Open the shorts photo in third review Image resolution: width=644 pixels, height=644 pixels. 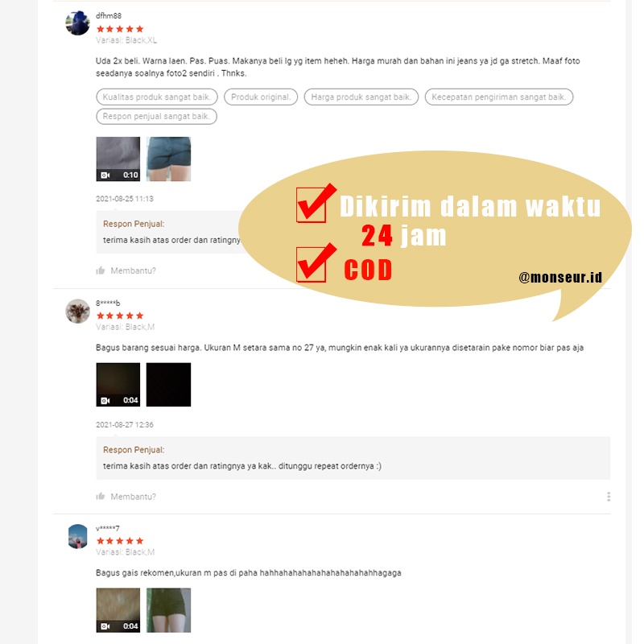(168, 610)
